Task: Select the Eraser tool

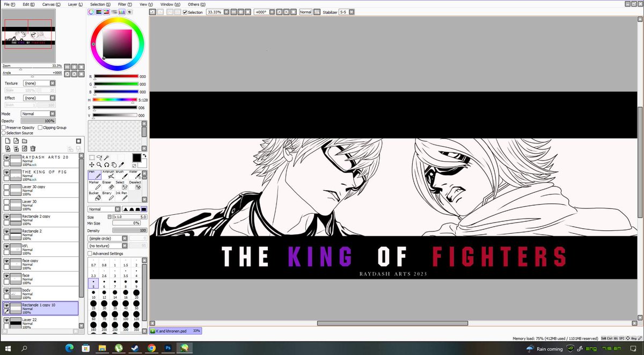Action: click(108, 185)
